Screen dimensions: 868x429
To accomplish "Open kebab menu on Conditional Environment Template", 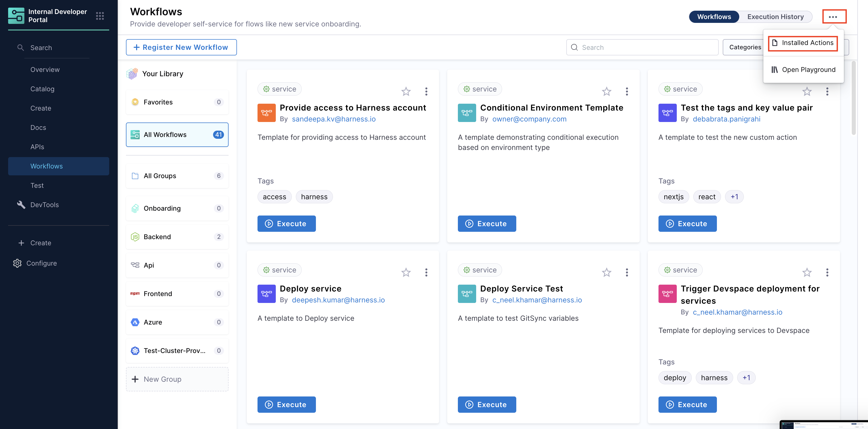I will click(626, 91).
